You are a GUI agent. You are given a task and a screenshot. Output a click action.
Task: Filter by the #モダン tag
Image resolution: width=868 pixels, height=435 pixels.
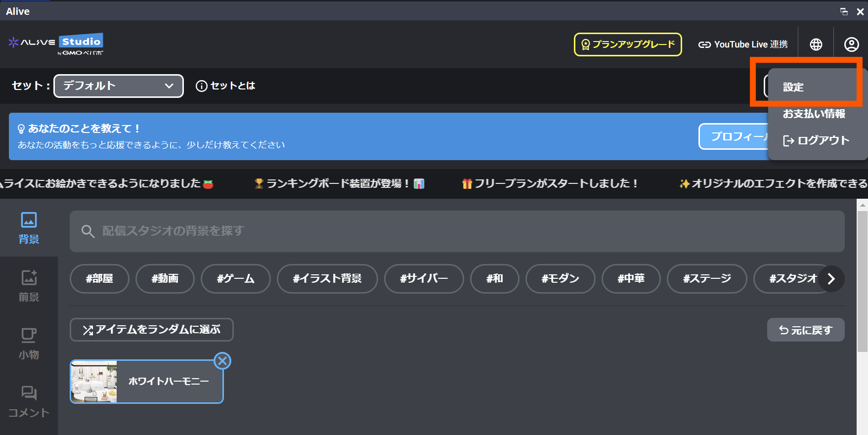pyautogui.click(x=561, y=279)
